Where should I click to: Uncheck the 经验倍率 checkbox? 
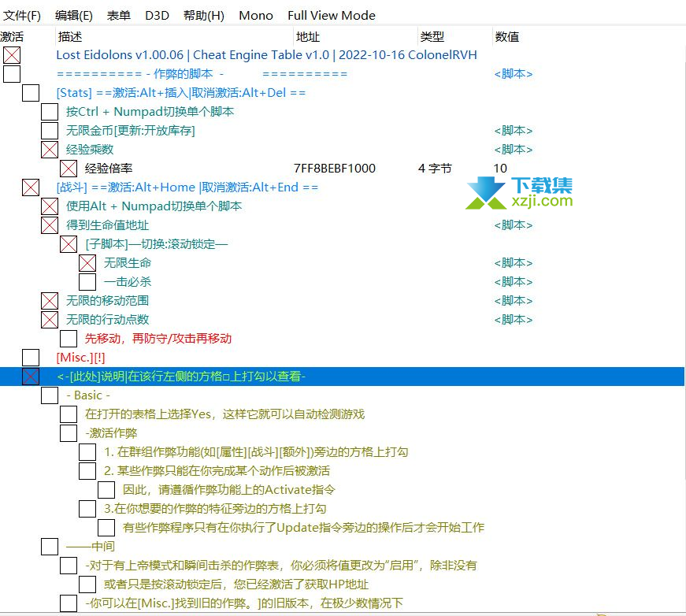[69, 169]
